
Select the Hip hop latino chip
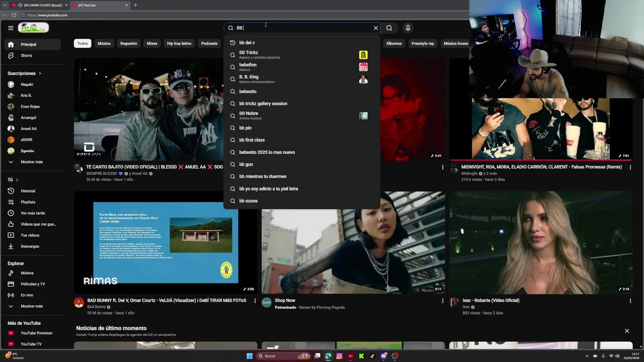click(x=179, y=43)
